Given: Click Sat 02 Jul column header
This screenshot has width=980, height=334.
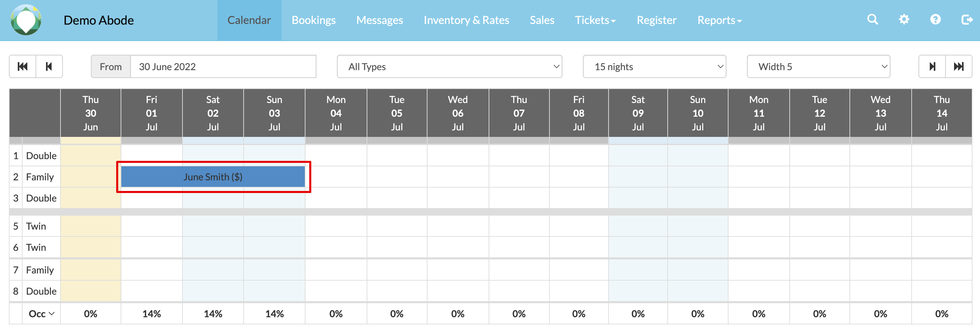Looking at the screenshot, I should click(213, 113).
